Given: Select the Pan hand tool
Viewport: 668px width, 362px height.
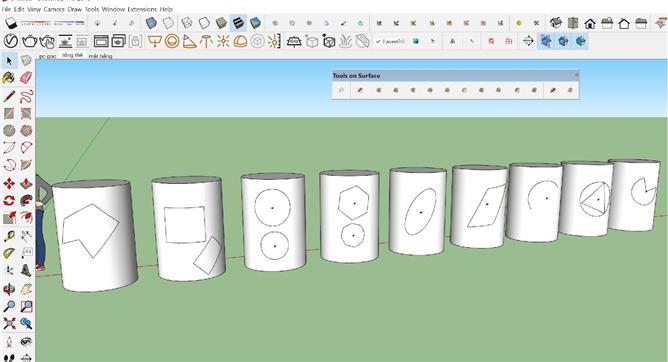Looking at the screenshot, I should click(x=26, y=290).
